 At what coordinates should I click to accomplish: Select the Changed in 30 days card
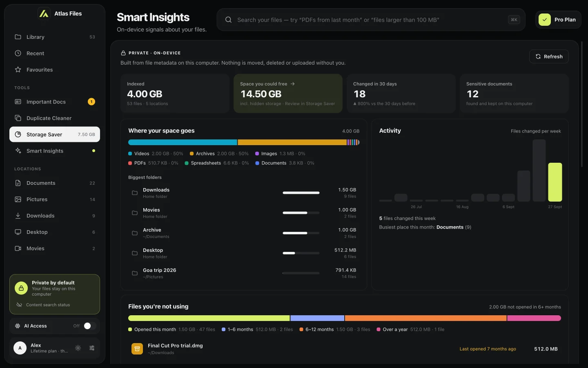point(401,93)
